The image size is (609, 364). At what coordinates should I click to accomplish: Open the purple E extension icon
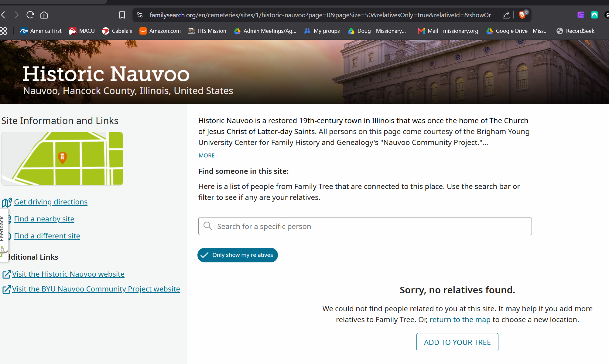581,15
